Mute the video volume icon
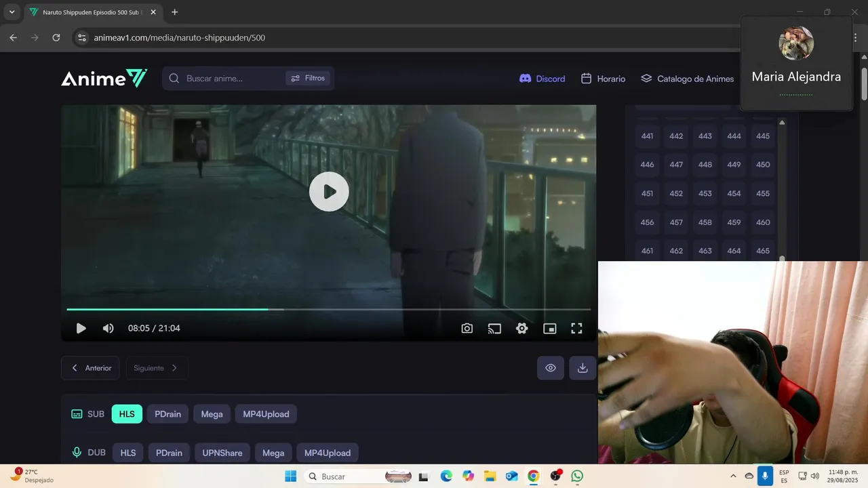This screenshot has height=488, width=868. click(108, 328)
